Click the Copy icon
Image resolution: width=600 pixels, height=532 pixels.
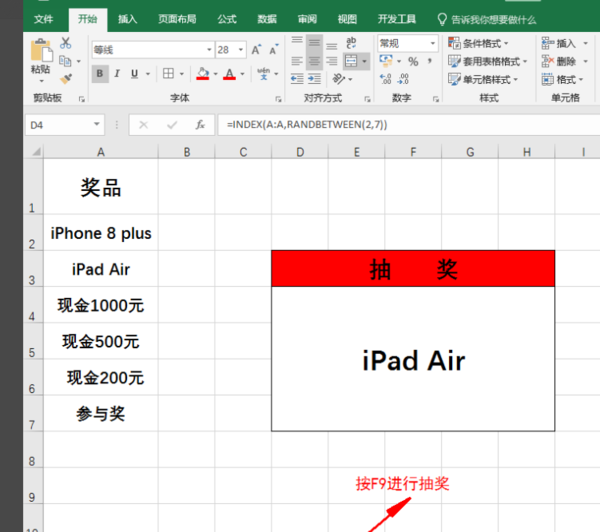65,61
